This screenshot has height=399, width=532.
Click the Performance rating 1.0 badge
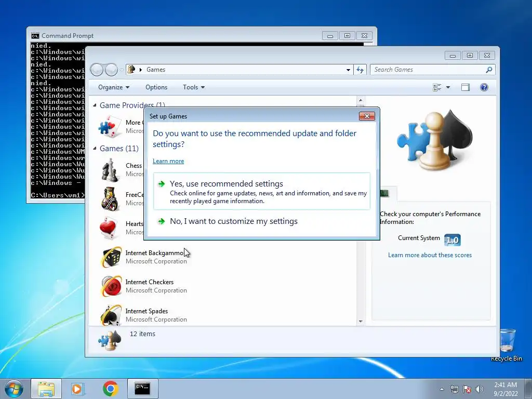[x=453, y=240]
